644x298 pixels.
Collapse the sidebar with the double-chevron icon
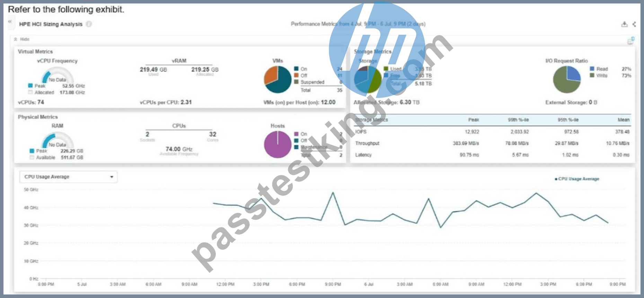pyautogui.click(x=10, y=21)
